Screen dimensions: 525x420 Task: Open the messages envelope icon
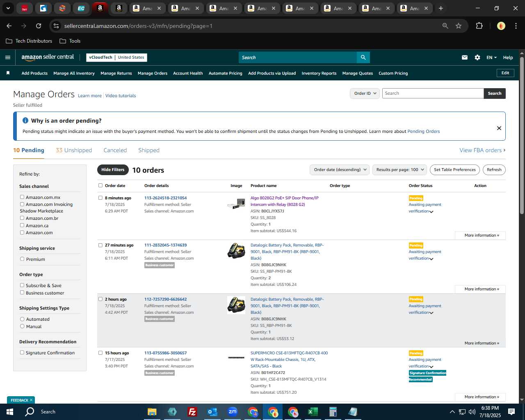tap(465, 57)
